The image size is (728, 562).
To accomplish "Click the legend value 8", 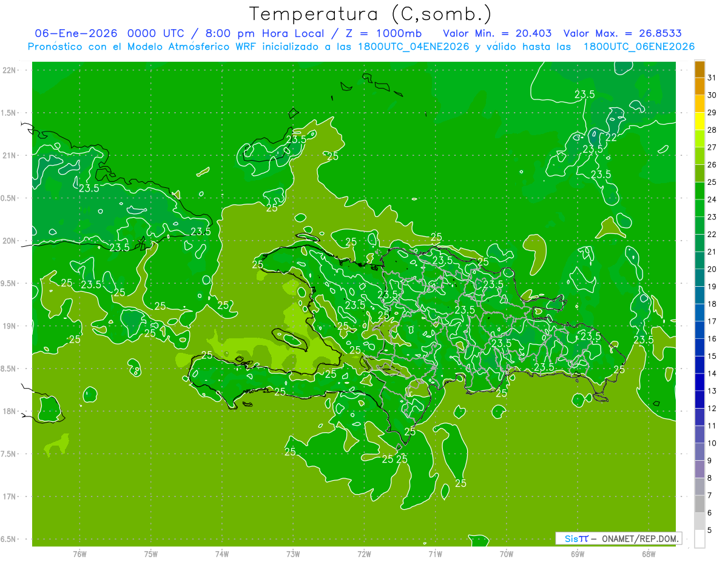I will pos(710,478).
